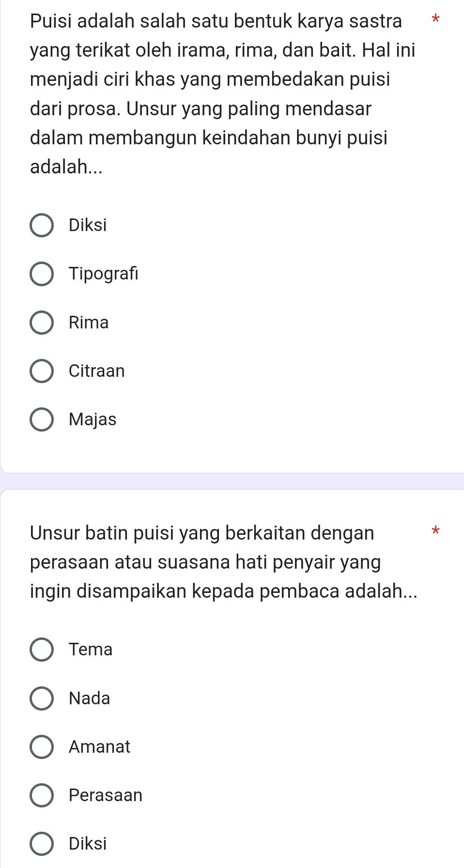This screenshot has height=868, width=464.
Task: Click the Nada option label text
Action: pos(89,698)
